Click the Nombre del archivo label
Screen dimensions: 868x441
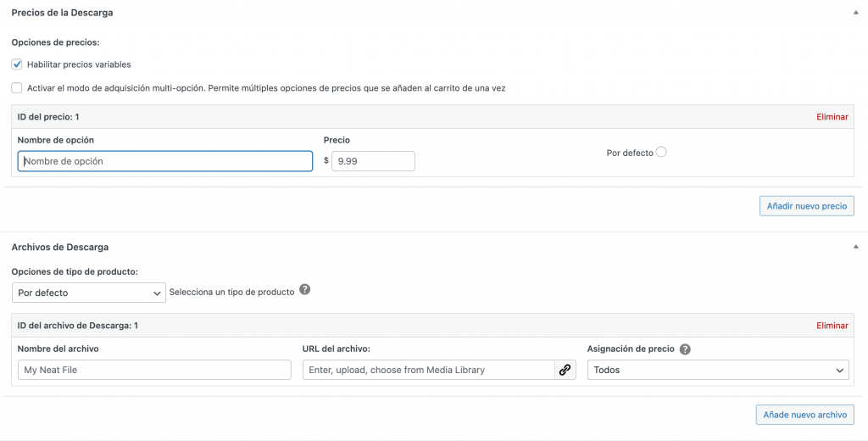point(58,349)
